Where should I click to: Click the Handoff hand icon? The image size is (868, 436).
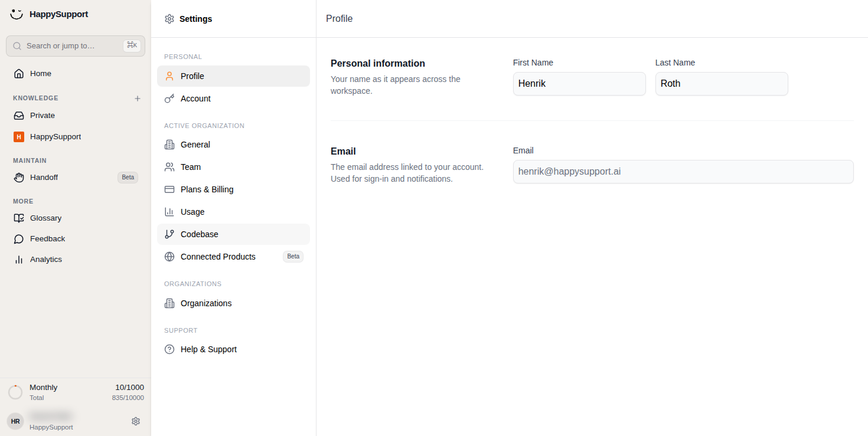click(x=19, y=178)
